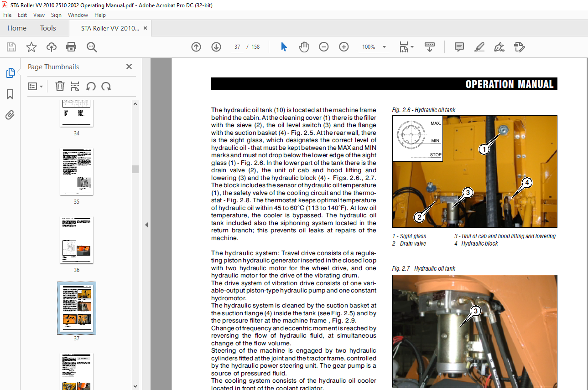Viewport: 588px width, 390px height.
Task: Click the thumbnails scrollbar up arrow
Action: (135, 104)
